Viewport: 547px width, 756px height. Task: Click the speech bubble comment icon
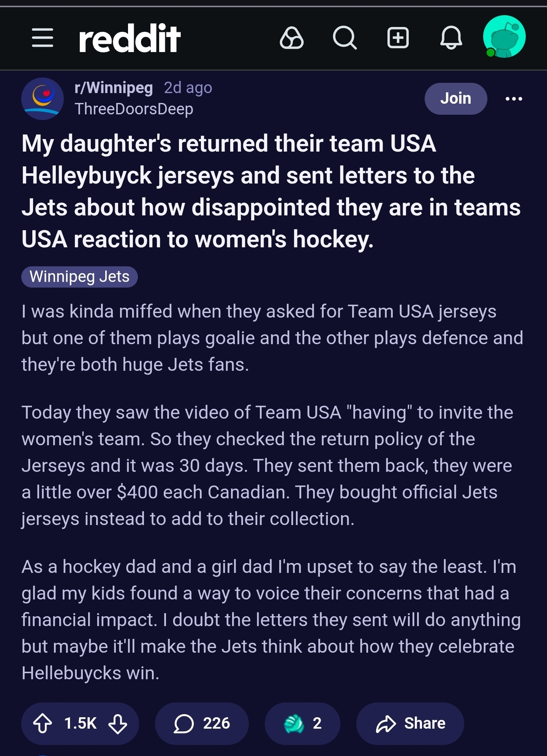point(184,723)
